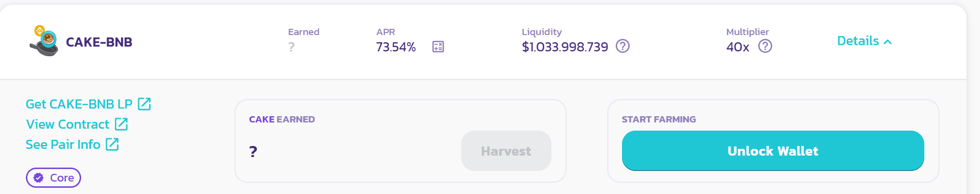
Task: Open the Get CAKE-BNB LP link
Action: [79, 104]
